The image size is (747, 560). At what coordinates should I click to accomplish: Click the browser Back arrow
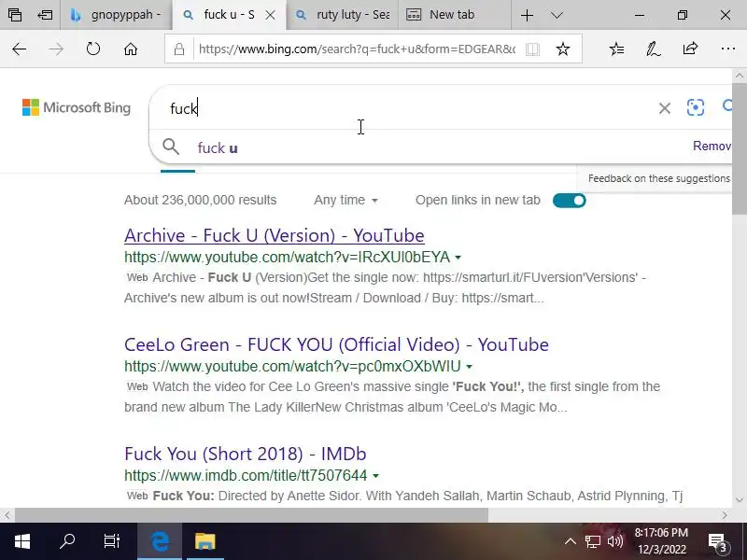coord(19,49)
